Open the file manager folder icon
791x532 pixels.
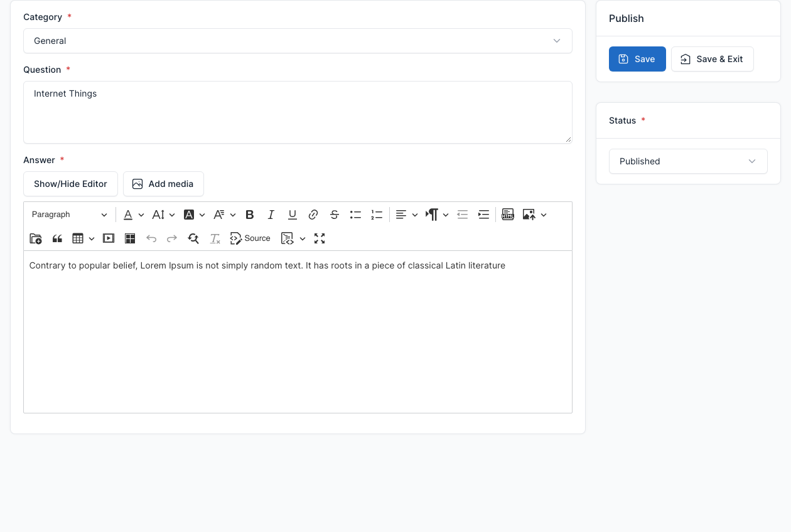tap(36, 238)
